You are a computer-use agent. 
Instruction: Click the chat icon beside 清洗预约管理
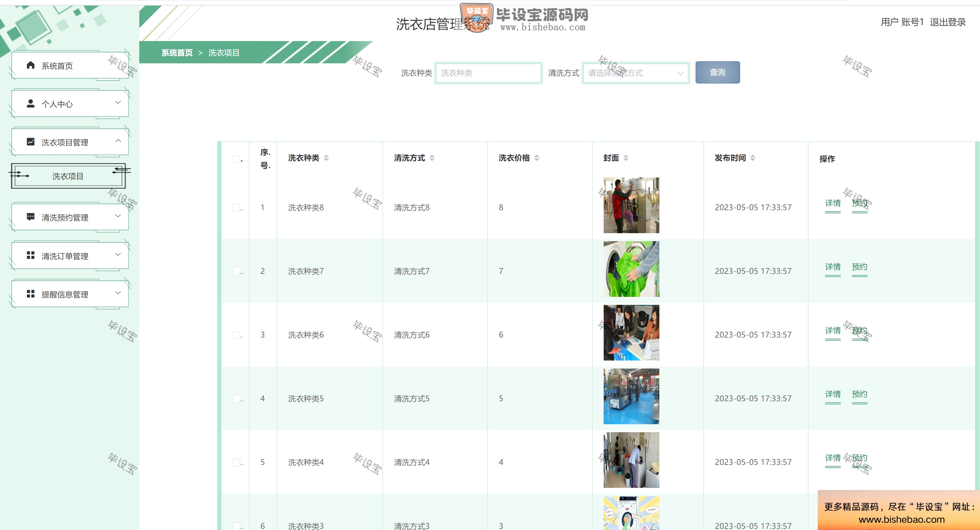(31, 217)
